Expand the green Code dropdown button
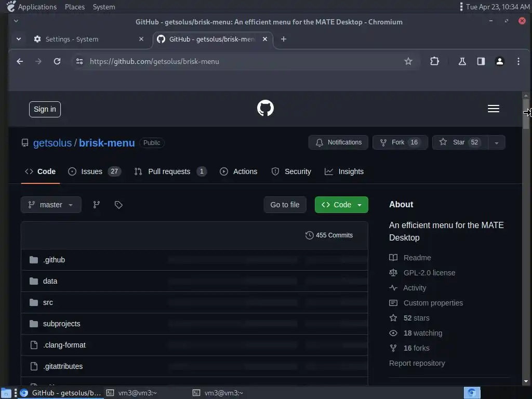Viewport: 532px width, 399px height. click(x=341, y=205)
